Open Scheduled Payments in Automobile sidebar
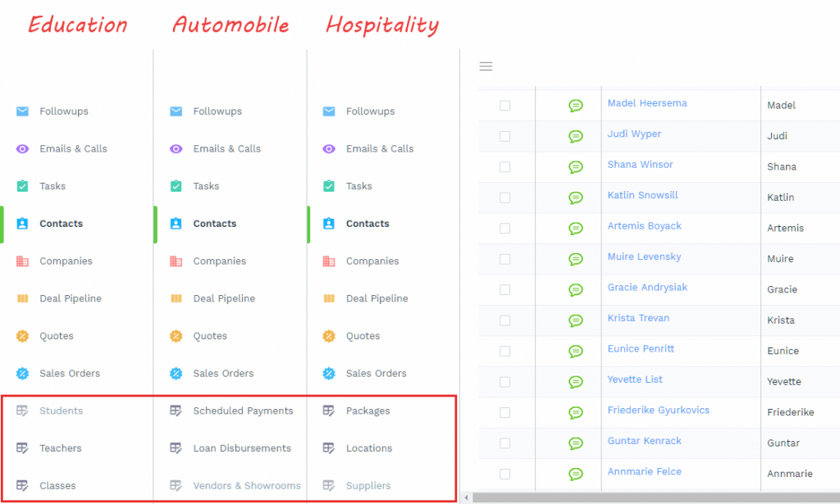This screenshot has height=504, width=840. click(243, 411)
